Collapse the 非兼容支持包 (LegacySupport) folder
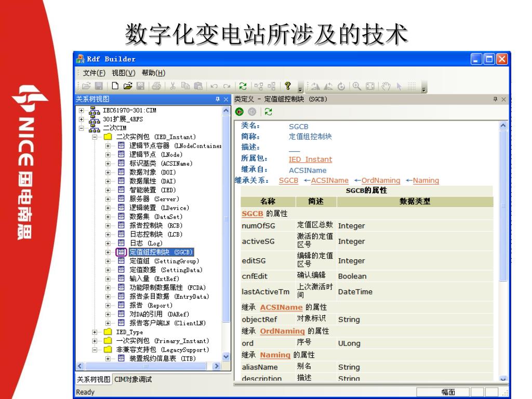This screenshot has height=399, width=532. tap(95, 350)
